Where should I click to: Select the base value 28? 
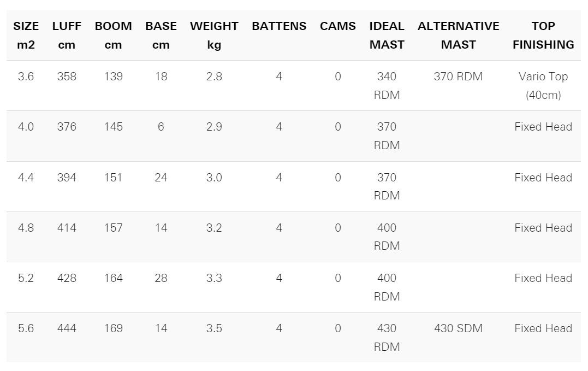(x=161, y=278)
